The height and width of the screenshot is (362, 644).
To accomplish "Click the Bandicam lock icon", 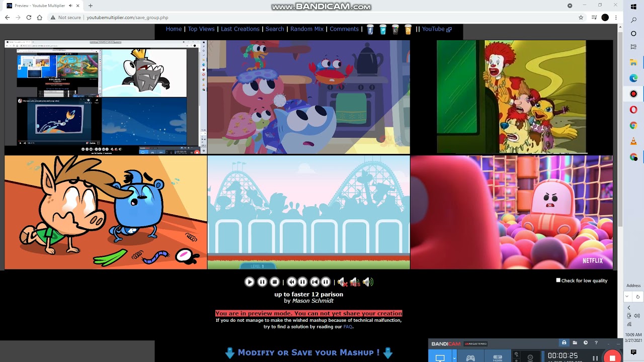I will [x=564, y=343].
